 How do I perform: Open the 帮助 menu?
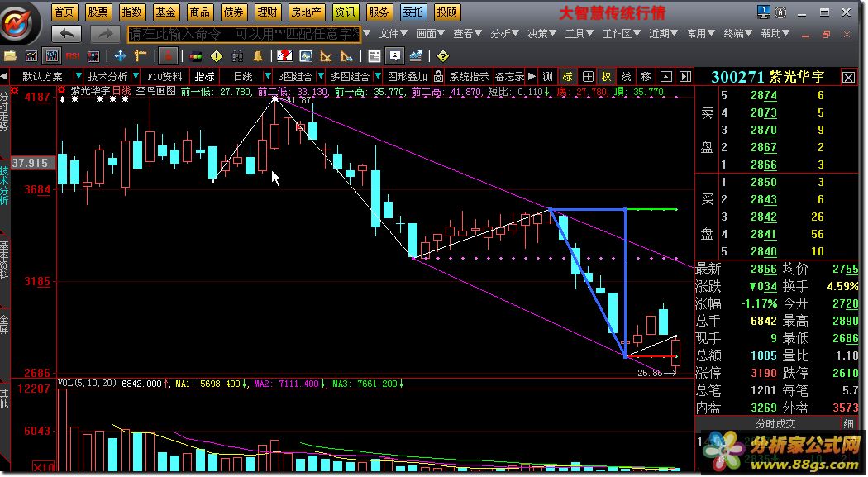(x=775, y=34)
